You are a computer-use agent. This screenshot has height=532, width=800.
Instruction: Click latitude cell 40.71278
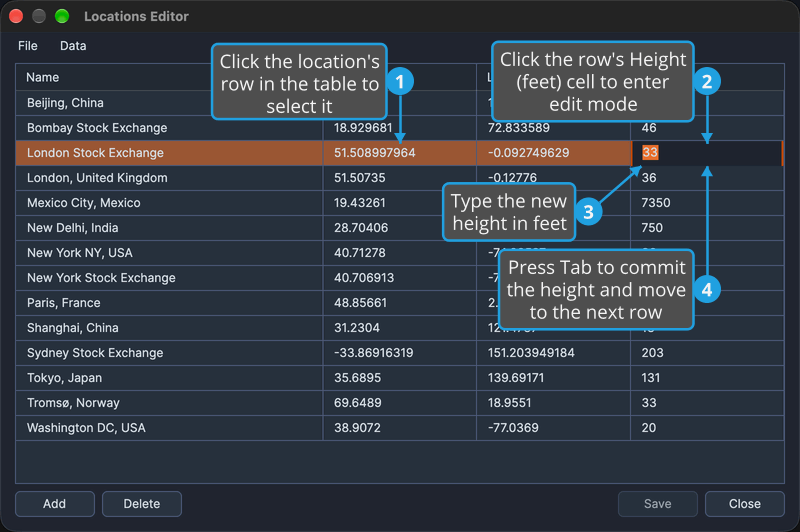tap(399, 252)
